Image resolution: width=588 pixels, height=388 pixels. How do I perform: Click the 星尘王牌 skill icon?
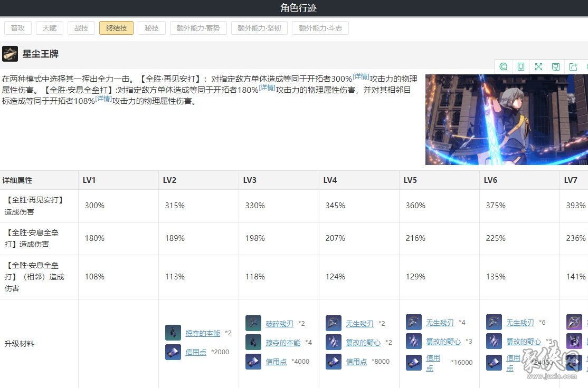pos(10,54)
